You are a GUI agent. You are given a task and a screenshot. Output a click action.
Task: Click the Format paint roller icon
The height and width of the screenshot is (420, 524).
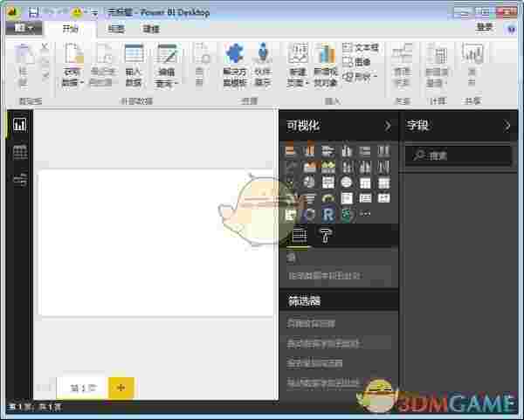325,235
